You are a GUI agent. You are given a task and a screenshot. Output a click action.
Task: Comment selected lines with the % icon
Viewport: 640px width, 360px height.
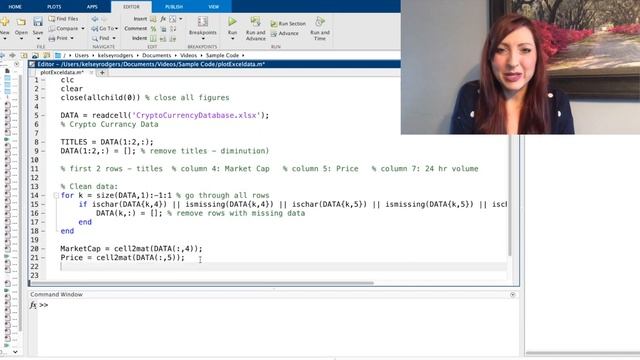click(153, 29)
